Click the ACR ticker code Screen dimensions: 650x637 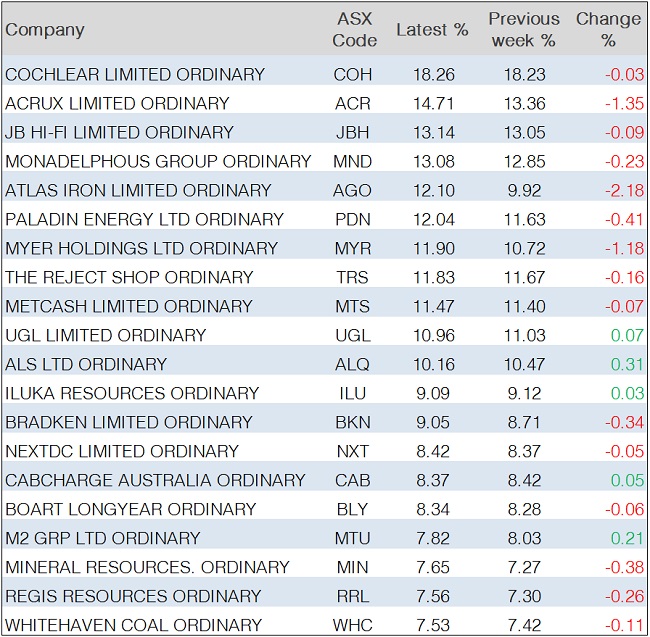pos(352,103)
